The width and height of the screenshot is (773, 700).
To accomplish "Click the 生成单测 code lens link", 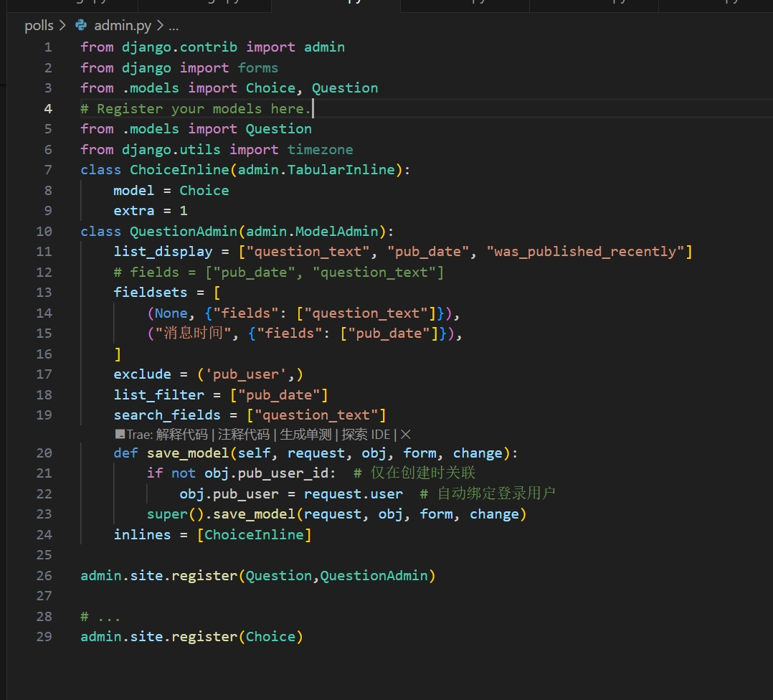I will click(305, 435).
